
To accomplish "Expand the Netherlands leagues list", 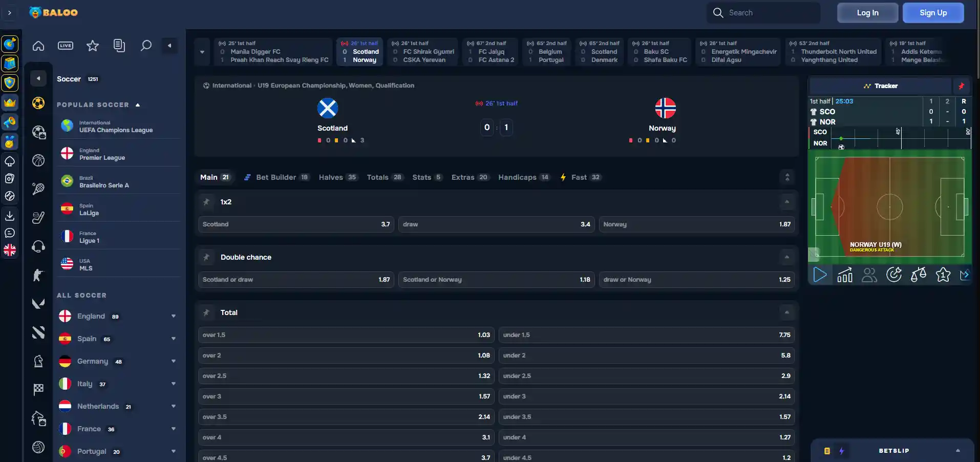I will [x=174, y=407].
